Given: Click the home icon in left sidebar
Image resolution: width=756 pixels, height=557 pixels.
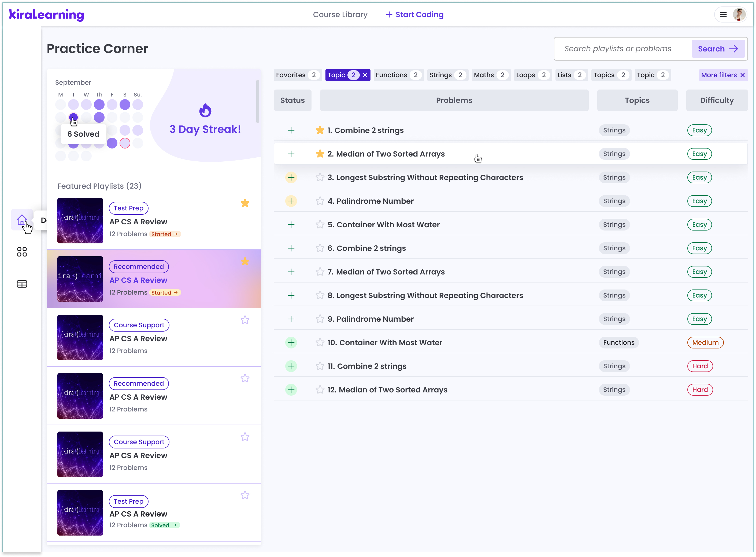Looking at the screenshot, I should 21,220.
